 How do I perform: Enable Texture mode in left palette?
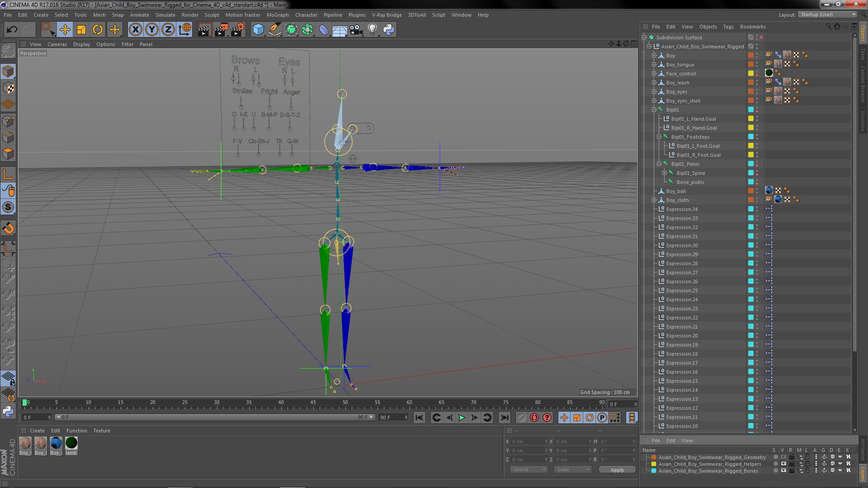click(8, 88)
